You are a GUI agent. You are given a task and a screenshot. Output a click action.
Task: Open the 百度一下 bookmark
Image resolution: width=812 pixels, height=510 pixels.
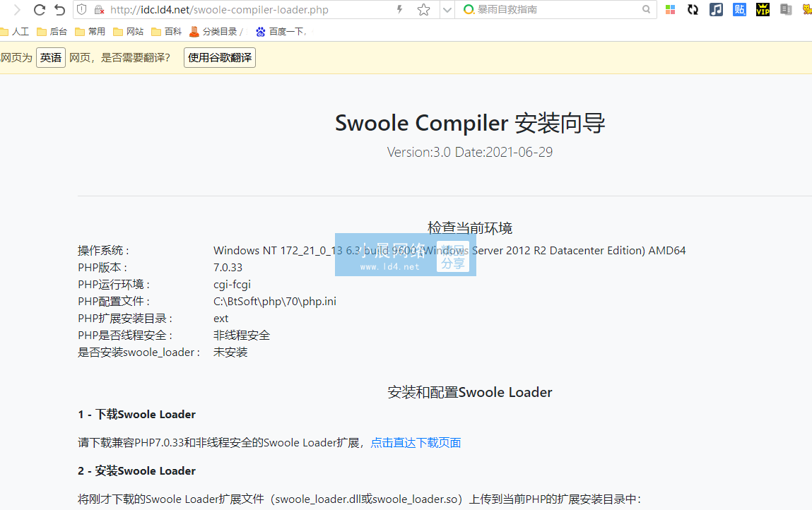pyautogui.click(x=281, y=32)
